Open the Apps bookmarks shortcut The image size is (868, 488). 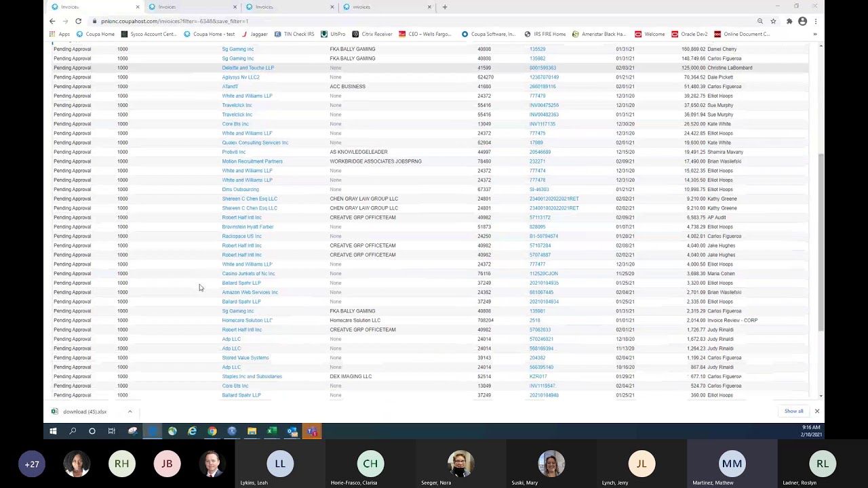click(x=59, y=34)
